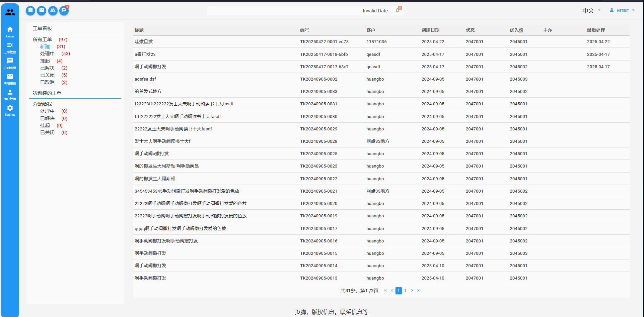Open 工单管理 in the sidebar
This screenshot has height=317, width=644.
(10, 47)
